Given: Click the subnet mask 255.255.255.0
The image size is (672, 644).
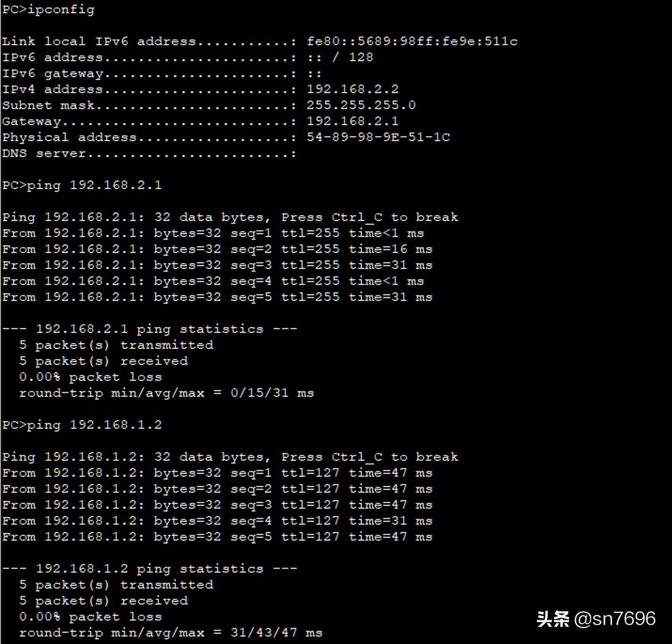Looking at the screenshot, I should 361,105.
